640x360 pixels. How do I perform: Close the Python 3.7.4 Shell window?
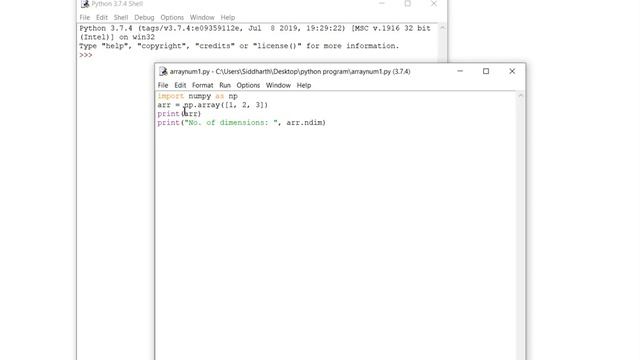pos(433,4)
